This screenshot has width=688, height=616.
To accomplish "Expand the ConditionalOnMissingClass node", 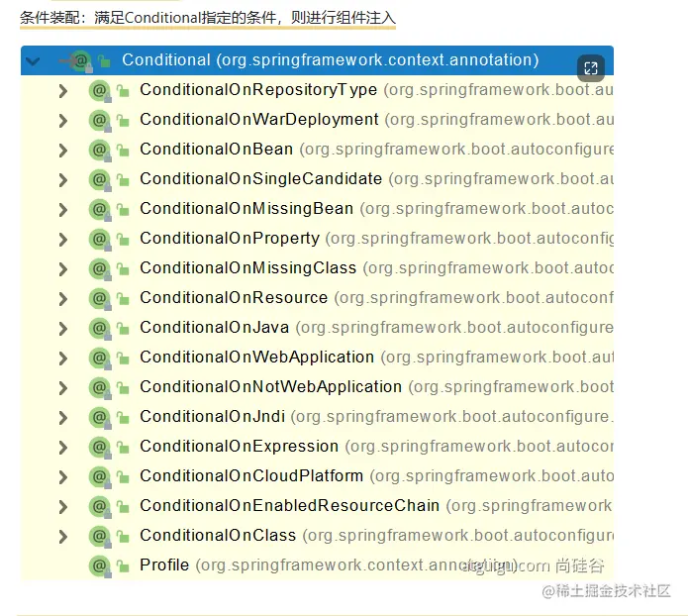I will 63,269.
